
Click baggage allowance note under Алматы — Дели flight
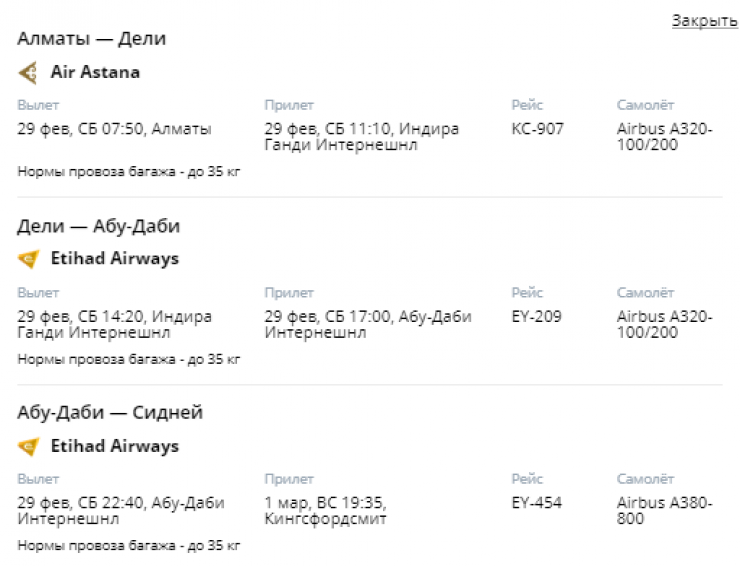[x=129, y=171]
